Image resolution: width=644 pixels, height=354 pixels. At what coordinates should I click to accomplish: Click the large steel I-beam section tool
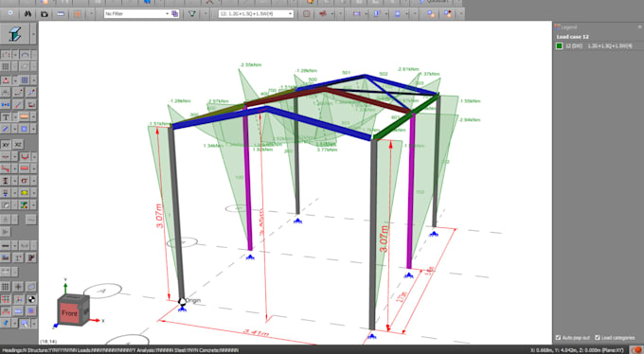click(15, 34)
